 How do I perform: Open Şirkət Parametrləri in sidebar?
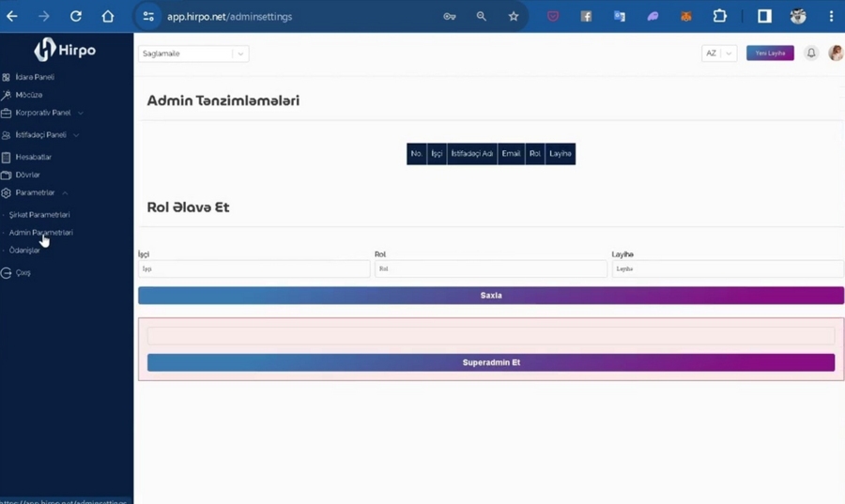click(x=39, y=215)
